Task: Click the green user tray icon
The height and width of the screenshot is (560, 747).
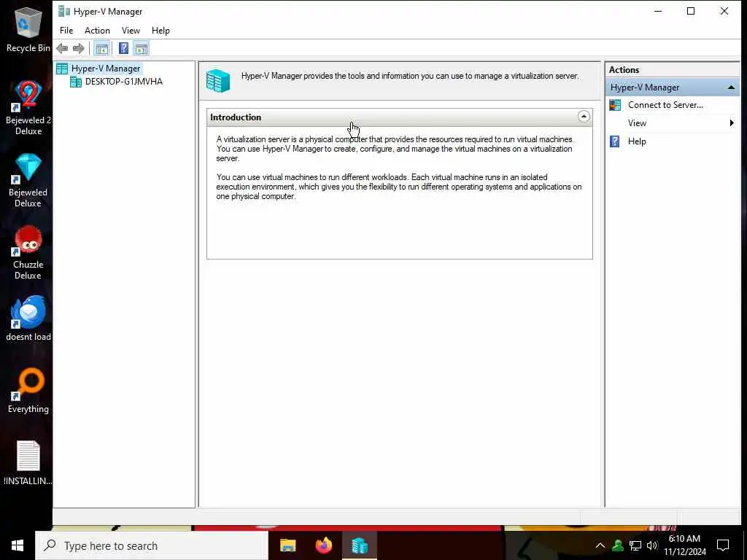Action: [x=618, y=545]
